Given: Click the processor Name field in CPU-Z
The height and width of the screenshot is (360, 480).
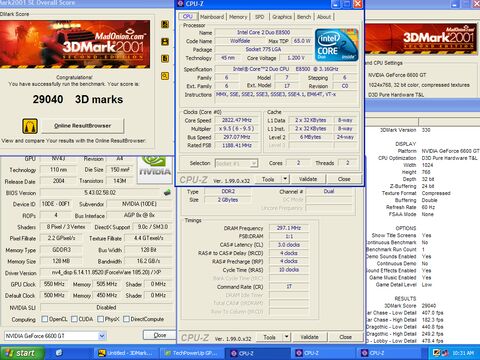Looking at the screenshot, I should 263,32.
